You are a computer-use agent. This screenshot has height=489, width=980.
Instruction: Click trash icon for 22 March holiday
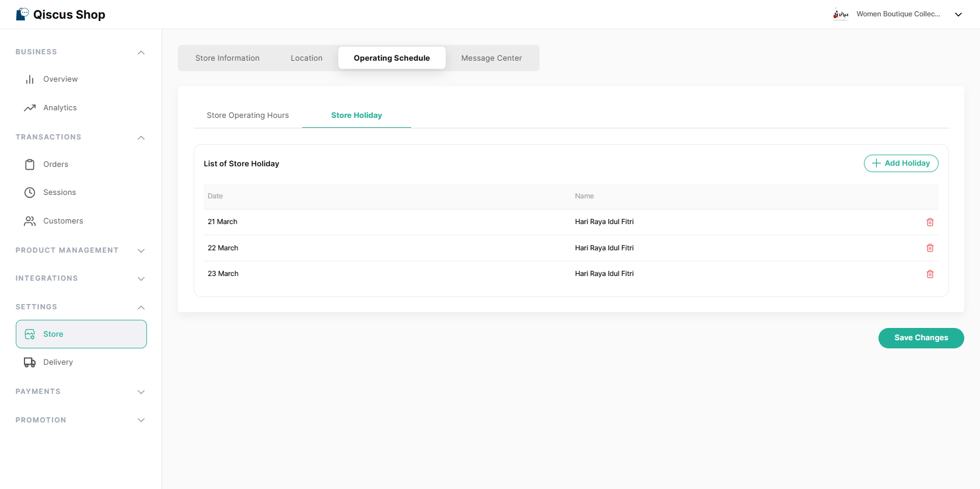point(930,248)
